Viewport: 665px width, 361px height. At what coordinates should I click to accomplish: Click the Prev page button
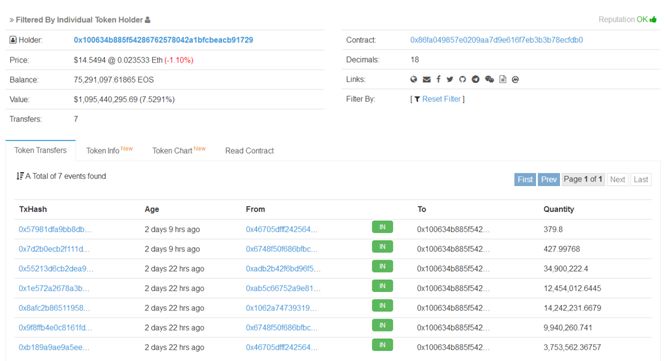tap(549, 179)
